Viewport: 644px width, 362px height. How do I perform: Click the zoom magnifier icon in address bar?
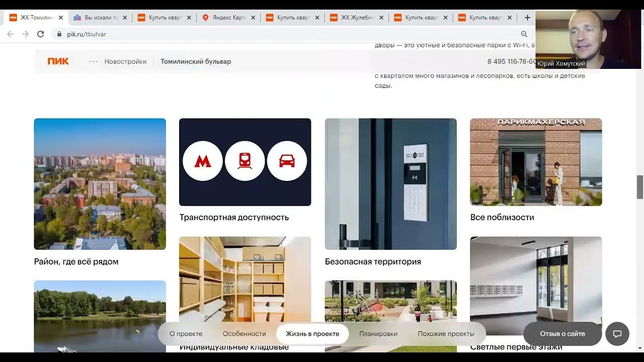[524, 34]
